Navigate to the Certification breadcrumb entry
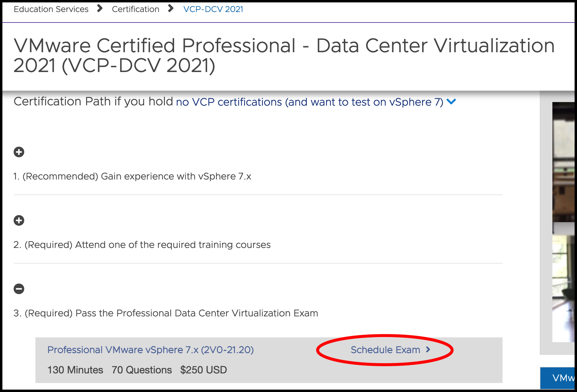The height and width of the screenshot is (392, 577). click(136, 9)
